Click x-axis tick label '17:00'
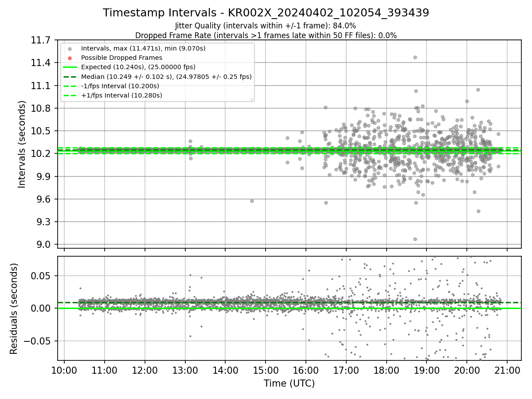The height and width of the screenshot is (399, 532). (x=346, y=370)
